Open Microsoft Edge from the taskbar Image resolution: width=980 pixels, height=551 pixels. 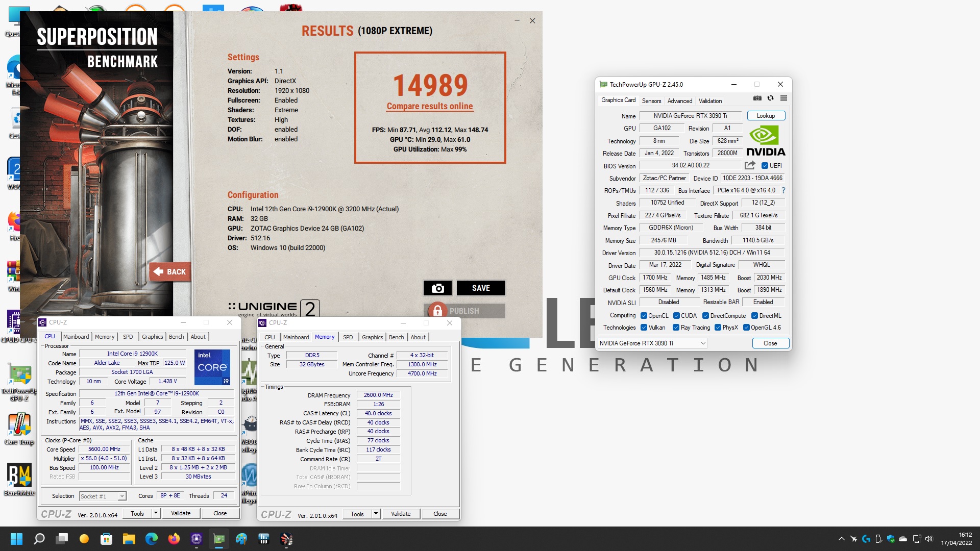pos(152,539)
